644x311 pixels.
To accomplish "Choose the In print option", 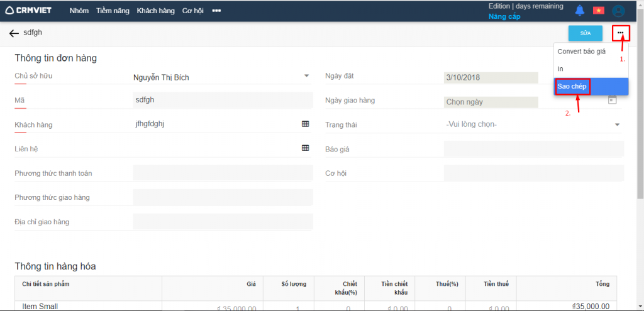I will coord(560,68).
